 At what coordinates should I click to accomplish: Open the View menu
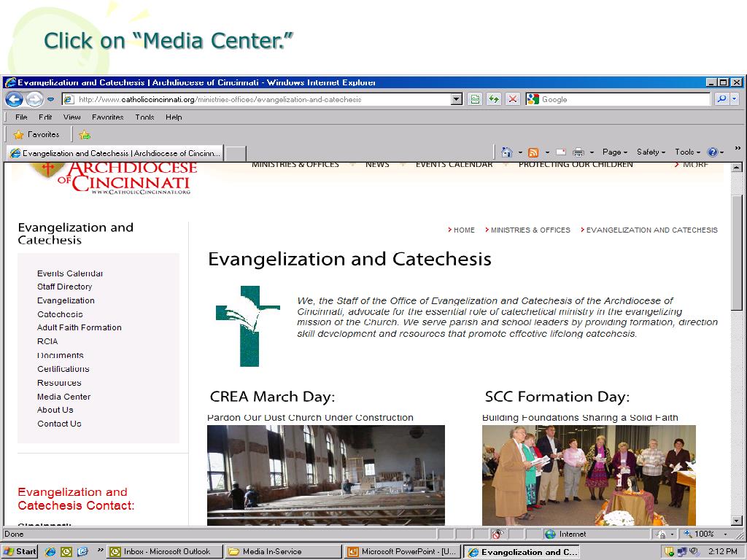pyautogui.click(x=72, y=117)
